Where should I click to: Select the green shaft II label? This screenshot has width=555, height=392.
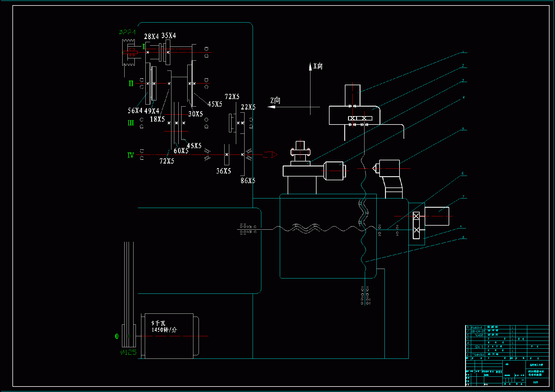tap(131, 84)
